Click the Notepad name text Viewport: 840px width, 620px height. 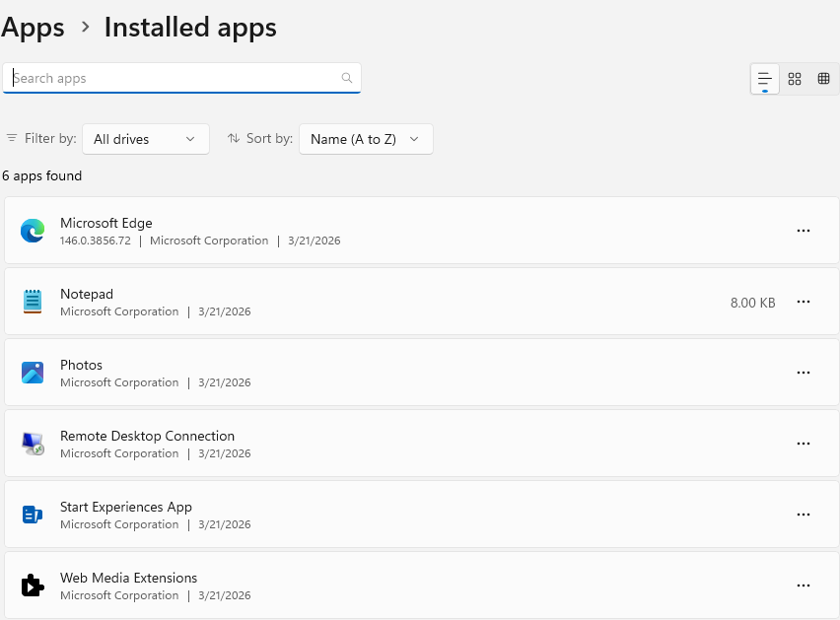(87, 294)
